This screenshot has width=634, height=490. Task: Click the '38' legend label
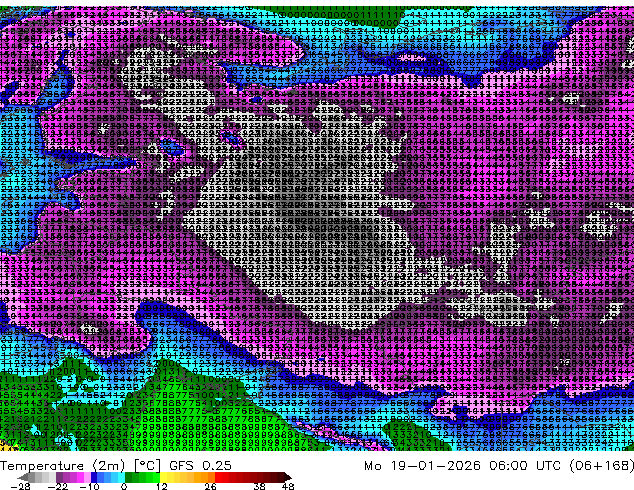click(259, 486)
